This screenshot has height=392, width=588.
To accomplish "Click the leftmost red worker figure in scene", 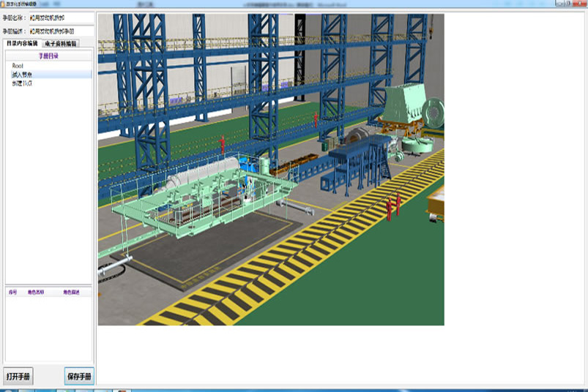I will [x=223, y=143].
